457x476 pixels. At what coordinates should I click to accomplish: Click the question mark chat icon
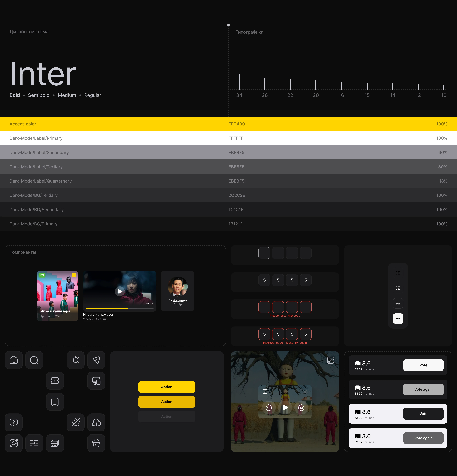click(14, 422)
